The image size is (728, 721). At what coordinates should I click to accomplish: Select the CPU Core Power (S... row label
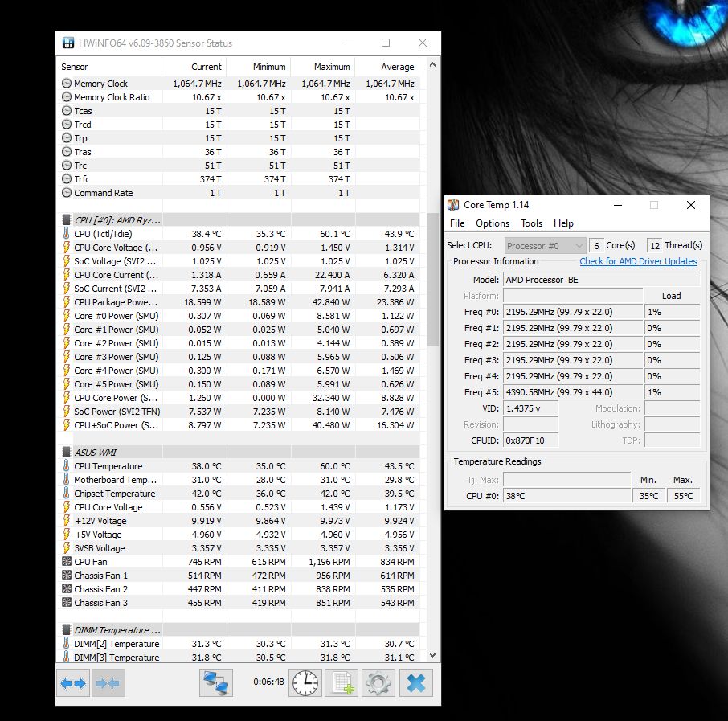(x=116, y=398)
